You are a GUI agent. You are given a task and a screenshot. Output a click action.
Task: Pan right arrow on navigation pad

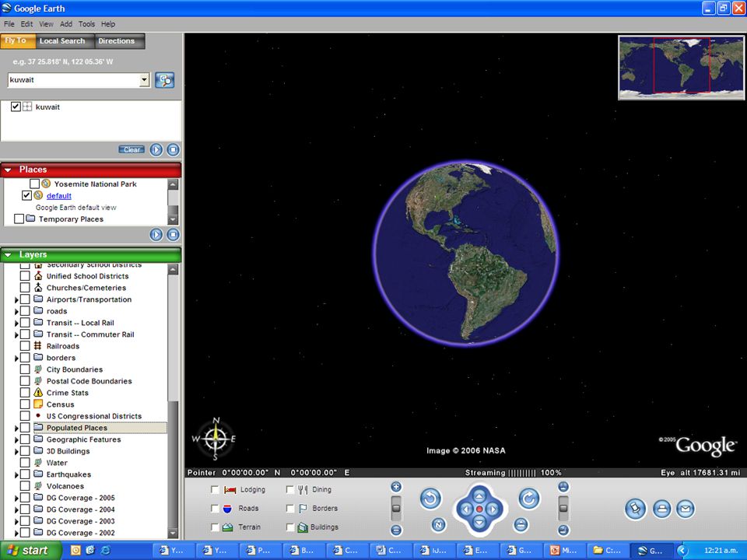(493, 509)
